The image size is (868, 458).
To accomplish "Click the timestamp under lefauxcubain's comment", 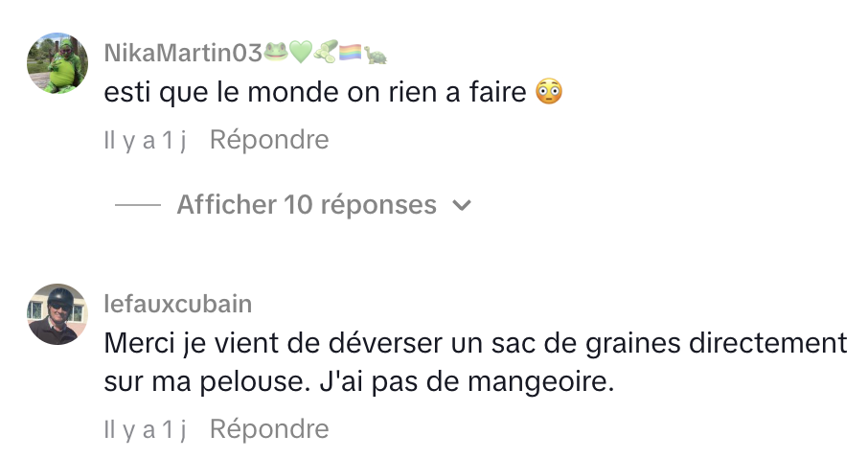I will coord(144,429).
